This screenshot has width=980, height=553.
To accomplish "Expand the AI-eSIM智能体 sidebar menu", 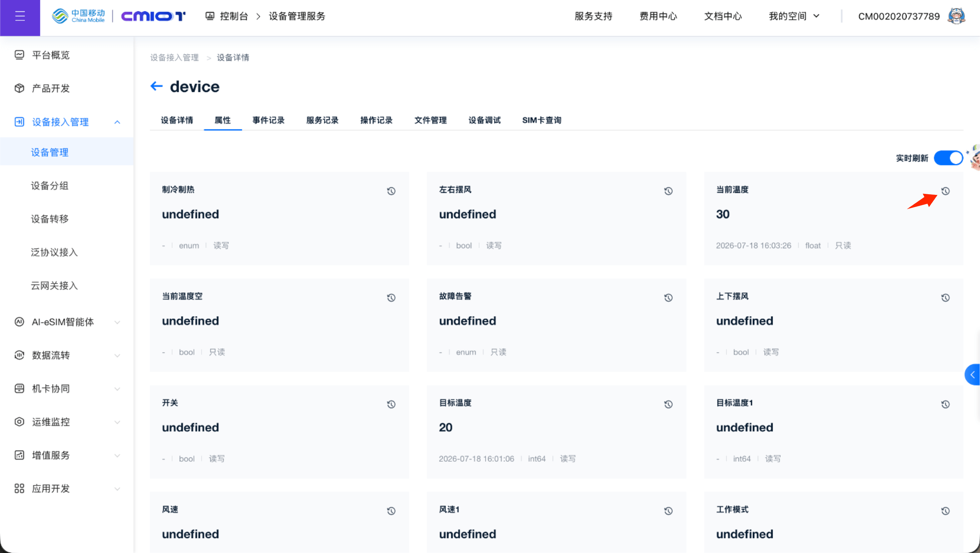I will coord(117,322).
